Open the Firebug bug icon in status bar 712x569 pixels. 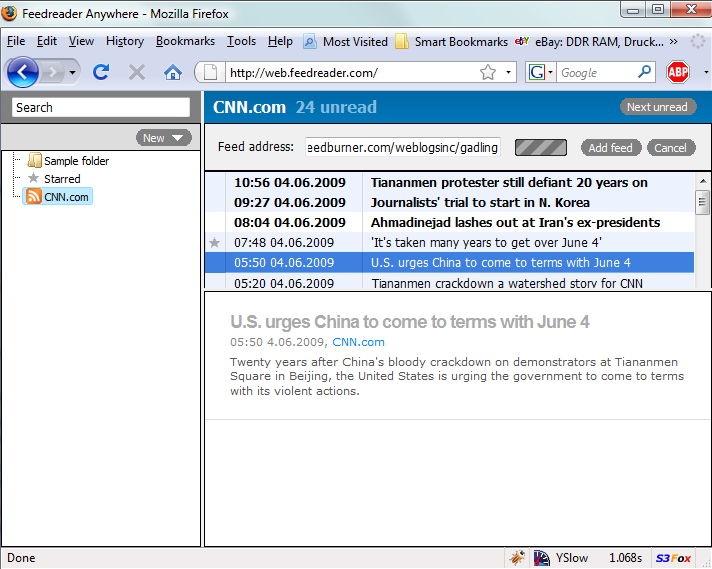click(517, 558)
